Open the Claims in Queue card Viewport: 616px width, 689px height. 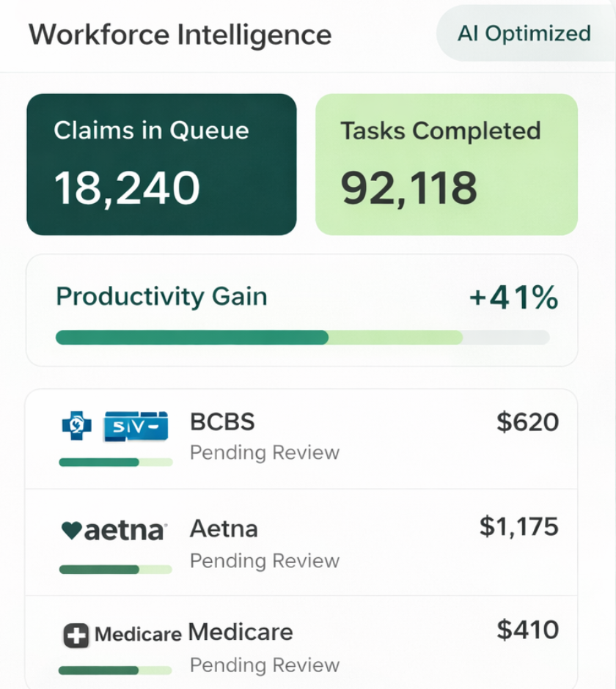click(161, 164)
